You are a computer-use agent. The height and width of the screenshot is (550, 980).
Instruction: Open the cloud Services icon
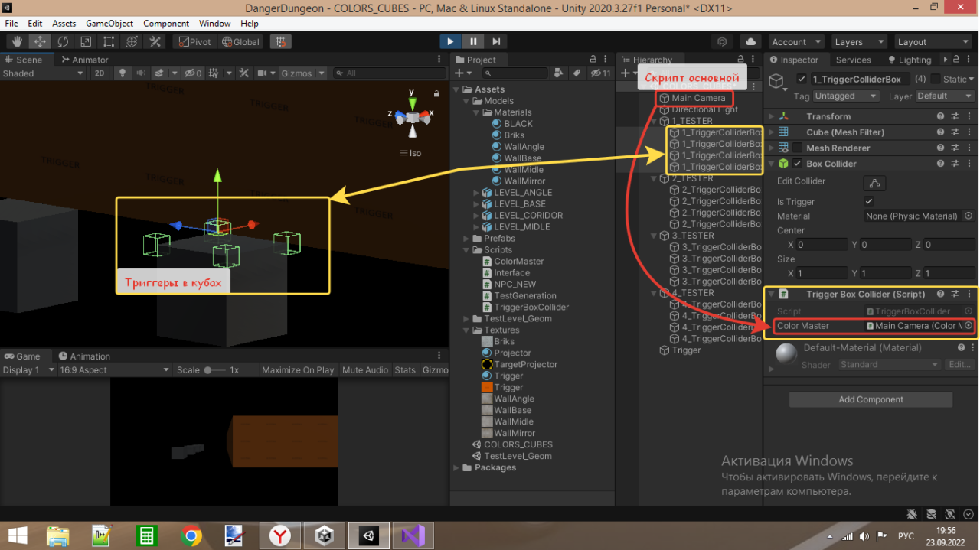[x=750, y=42]
